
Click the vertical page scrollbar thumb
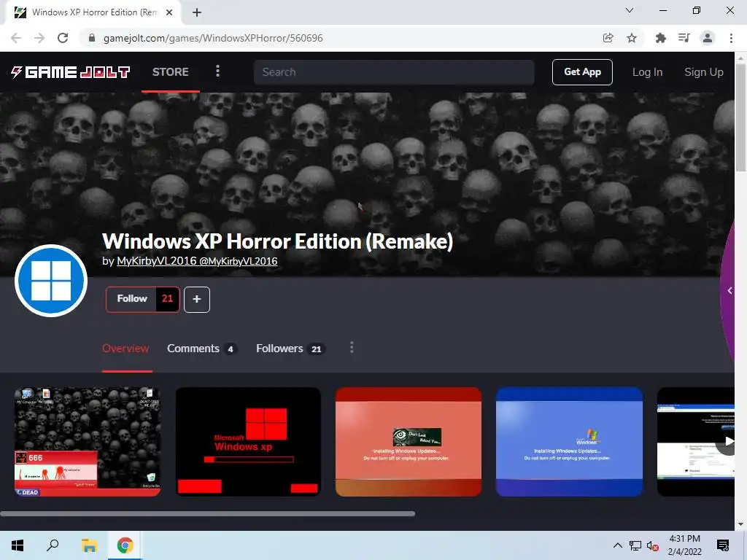point(741,117)
